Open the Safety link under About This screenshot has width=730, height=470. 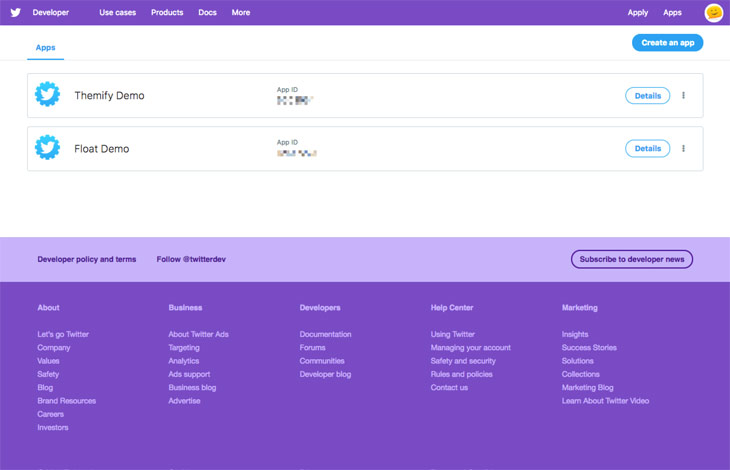coord(48,374)
